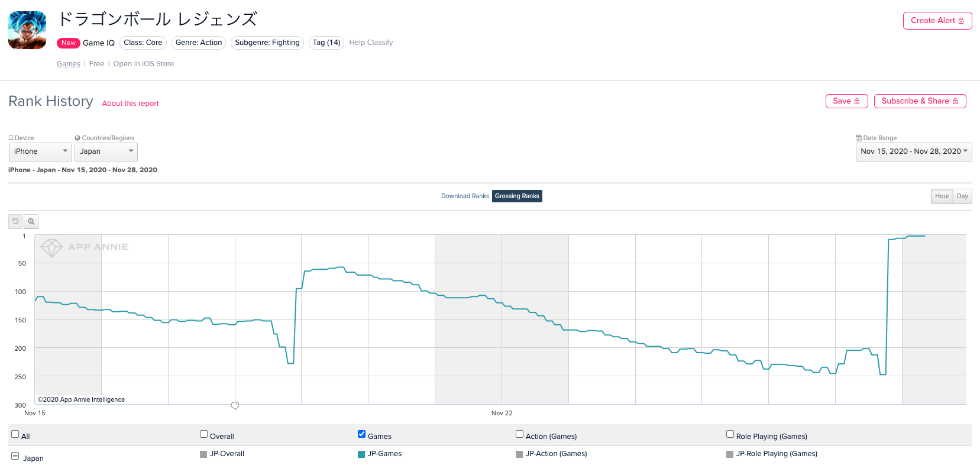
Task: Switch chart granularity to Hour
Action: pyautogui.click(x=942, y=196)
